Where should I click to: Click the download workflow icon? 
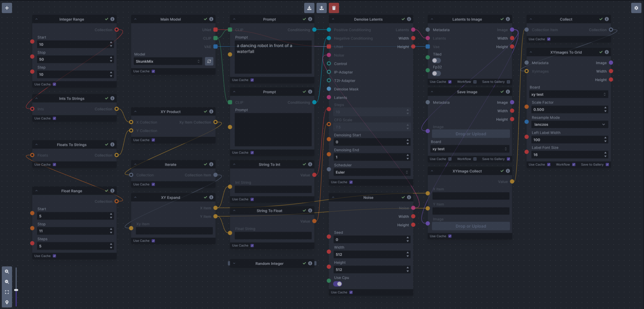pyautogui.click(x=309, y=8)
